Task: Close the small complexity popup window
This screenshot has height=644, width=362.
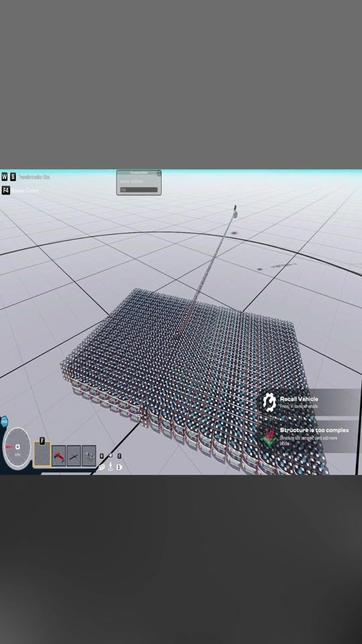Action: point(160,173)
